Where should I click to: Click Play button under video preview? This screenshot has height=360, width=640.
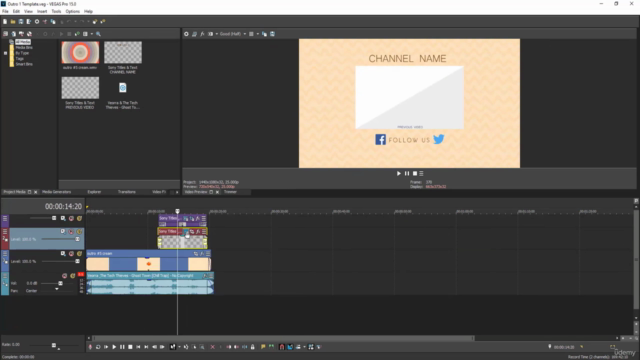399,173
